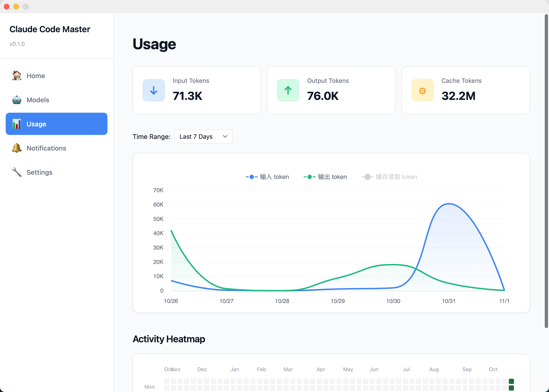549x392 pixels.
Task: Click the Input Tokens 71.3K card
Action: (197, 90)
